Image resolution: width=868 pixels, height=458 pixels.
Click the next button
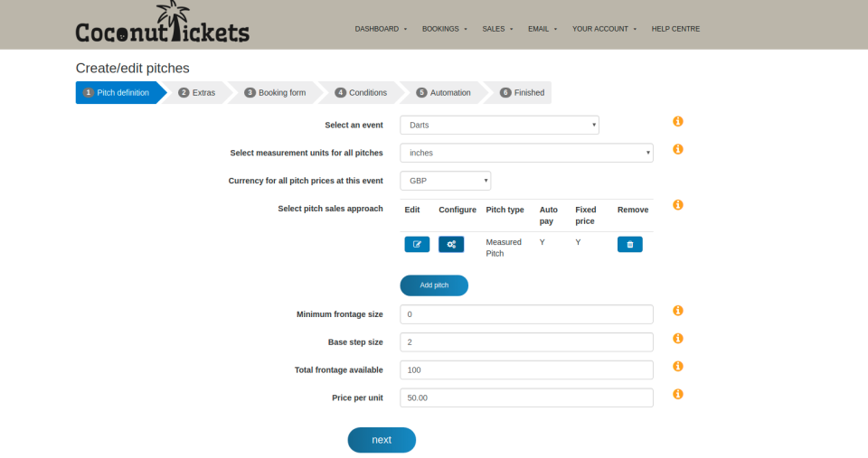tap(382, 440)
